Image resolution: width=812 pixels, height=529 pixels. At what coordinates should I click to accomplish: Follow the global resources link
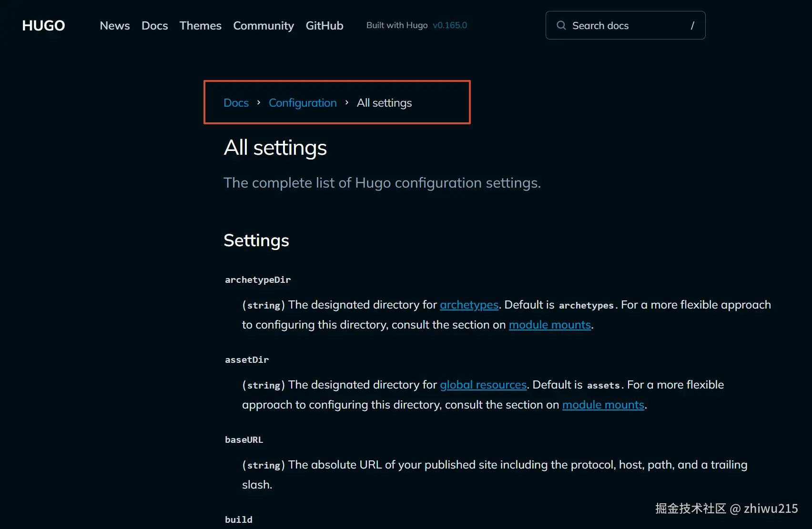[483, 385]
